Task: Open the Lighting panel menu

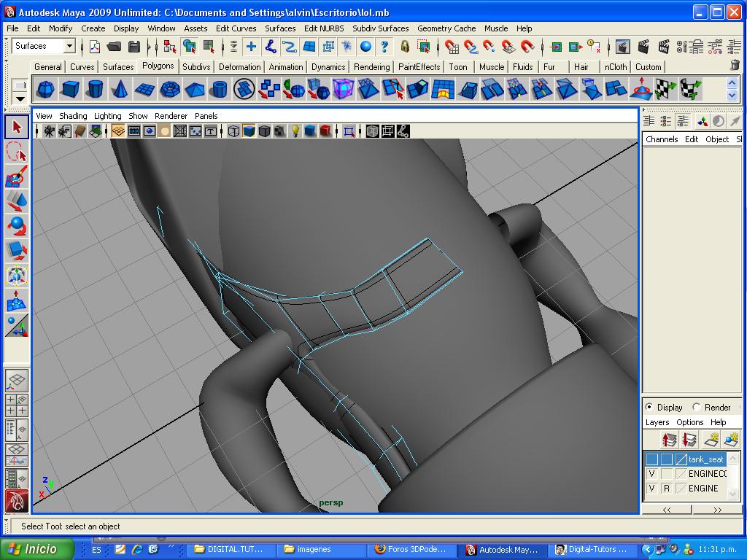Action: tap(108, 116)
